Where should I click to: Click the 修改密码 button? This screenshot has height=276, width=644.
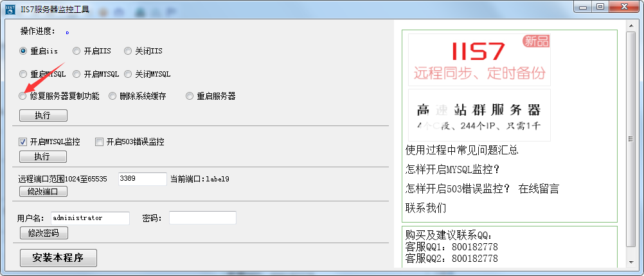click(44, 234)
